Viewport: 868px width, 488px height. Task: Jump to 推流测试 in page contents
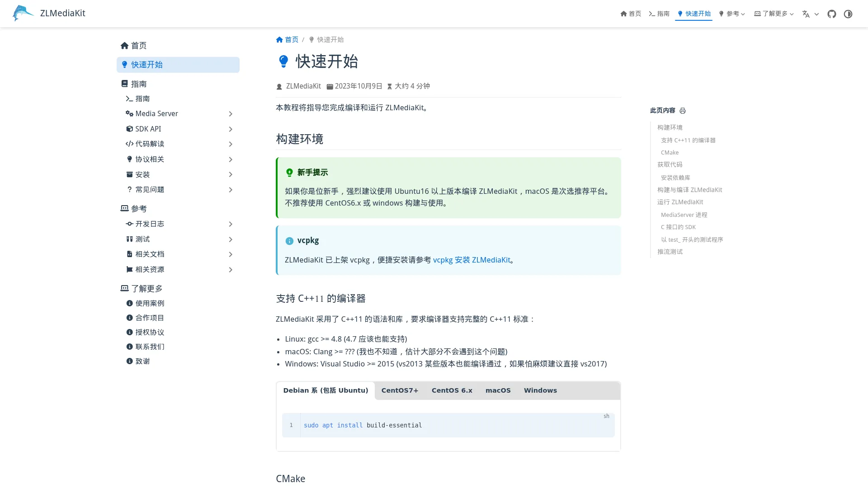point(670,252)
